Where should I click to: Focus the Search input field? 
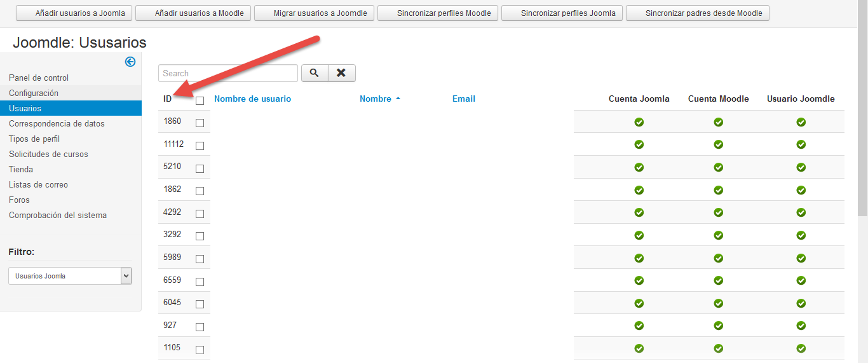coord(227,73)
